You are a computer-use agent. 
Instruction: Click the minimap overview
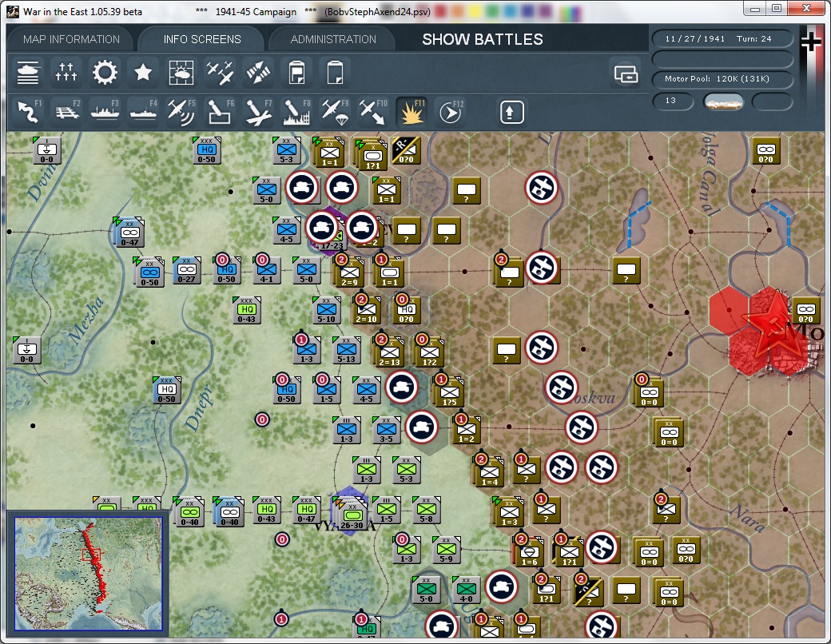pyautogui.click(x=88, y=574)
